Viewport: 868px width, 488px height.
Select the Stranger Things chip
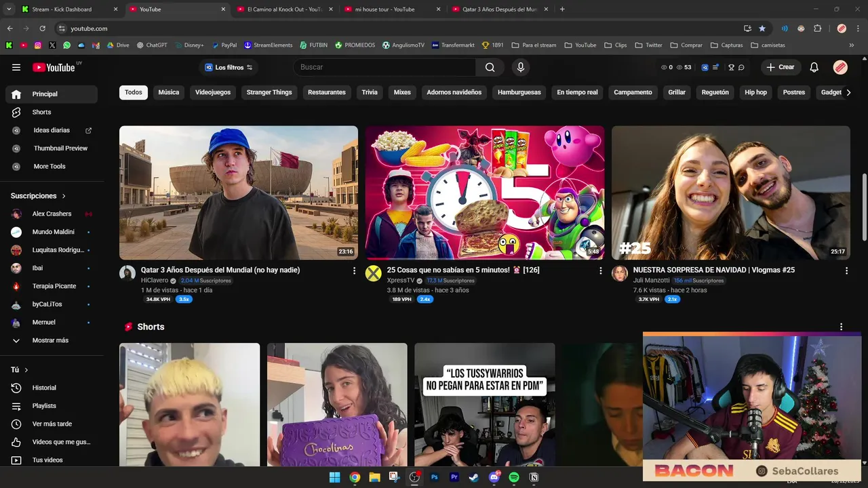click(269, 92)
